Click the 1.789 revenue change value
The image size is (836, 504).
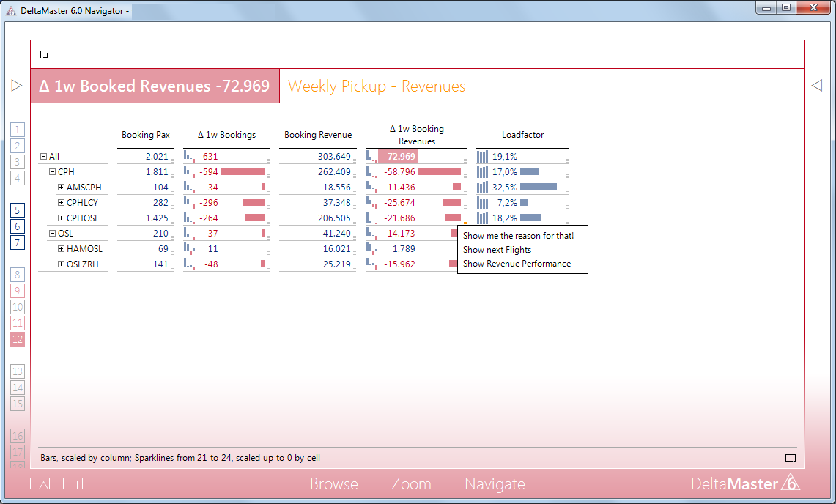click(x=404, y=248)
